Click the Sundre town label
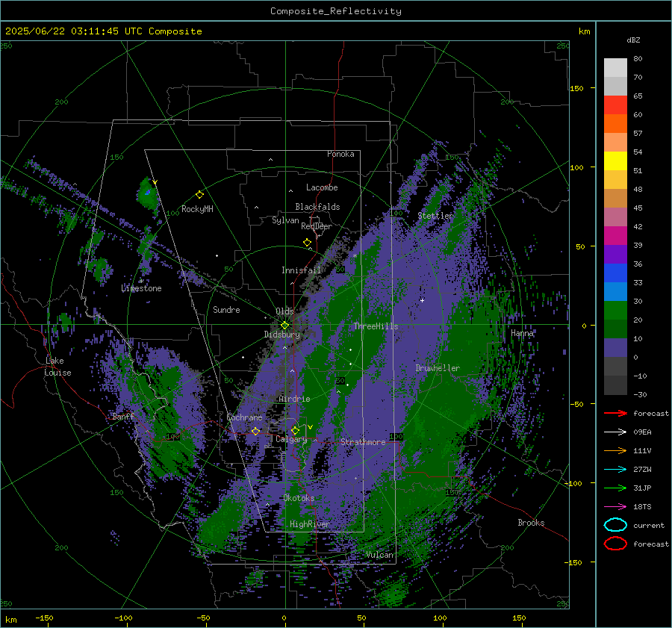 [x=226, y=310]
